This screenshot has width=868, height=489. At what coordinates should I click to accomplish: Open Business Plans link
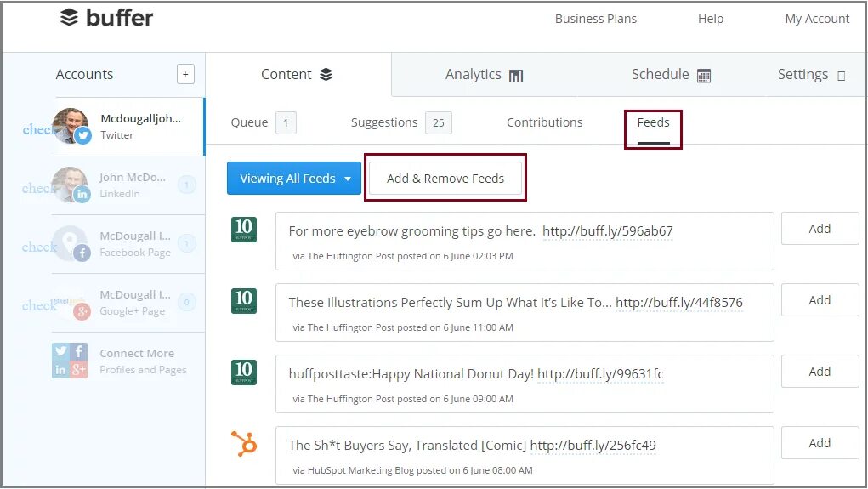pos(596,19)
